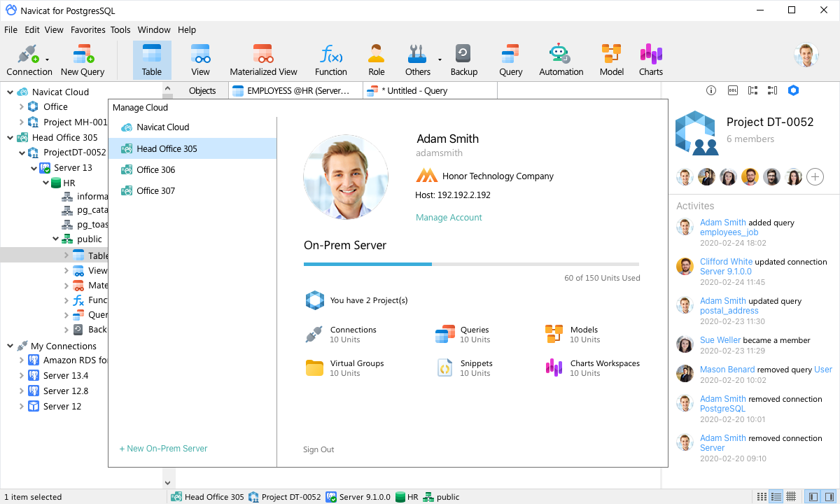This screenshot has height=504, width=840.
Task: Select Navicat Cloud in Manage Cloud list
Action: [x=192, y=127]
